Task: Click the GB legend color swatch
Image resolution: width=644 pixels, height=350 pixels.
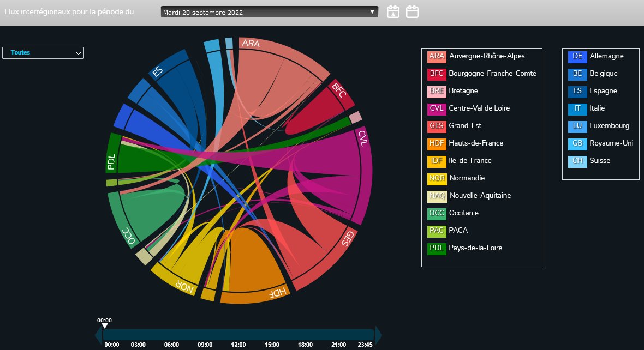Action: coord(577,143)
